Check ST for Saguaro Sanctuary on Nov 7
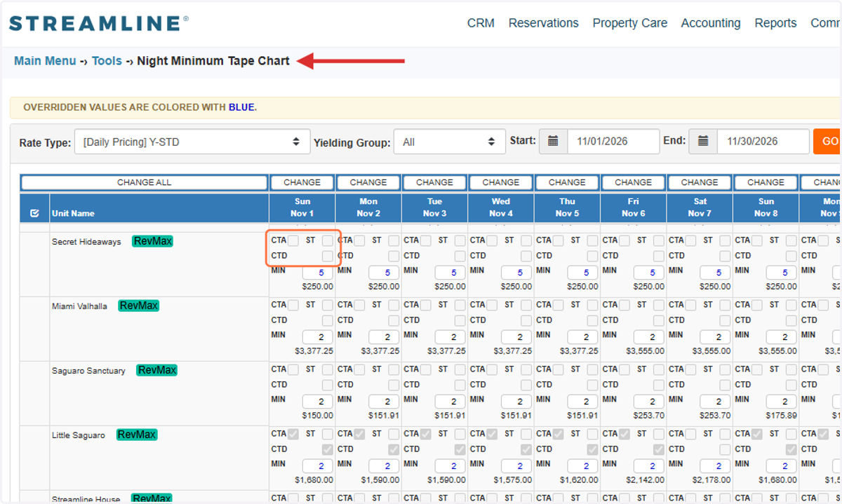The image size is (842, 504). pos(725,369)
